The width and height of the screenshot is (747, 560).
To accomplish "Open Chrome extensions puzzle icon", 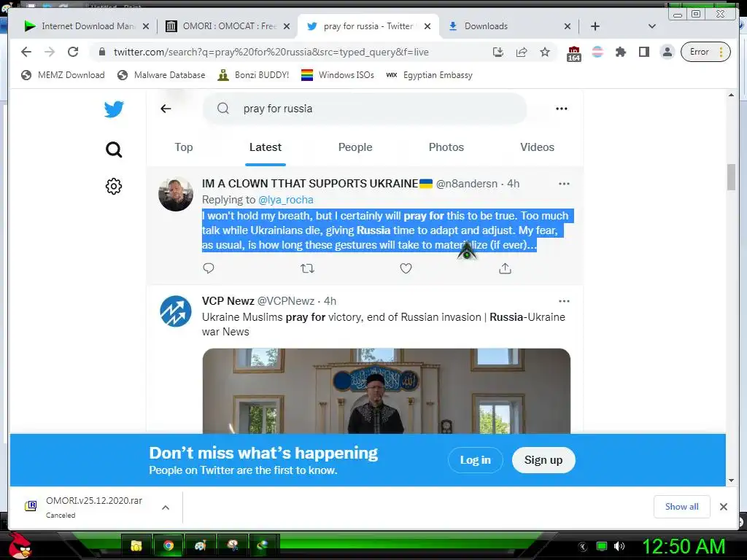I will (620, 52).
